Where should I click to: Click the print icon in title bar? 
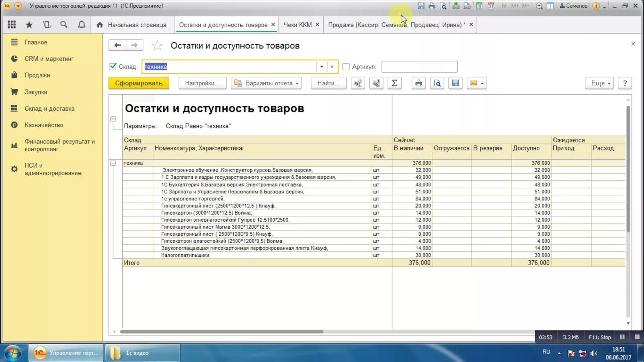tap(432, 6)
